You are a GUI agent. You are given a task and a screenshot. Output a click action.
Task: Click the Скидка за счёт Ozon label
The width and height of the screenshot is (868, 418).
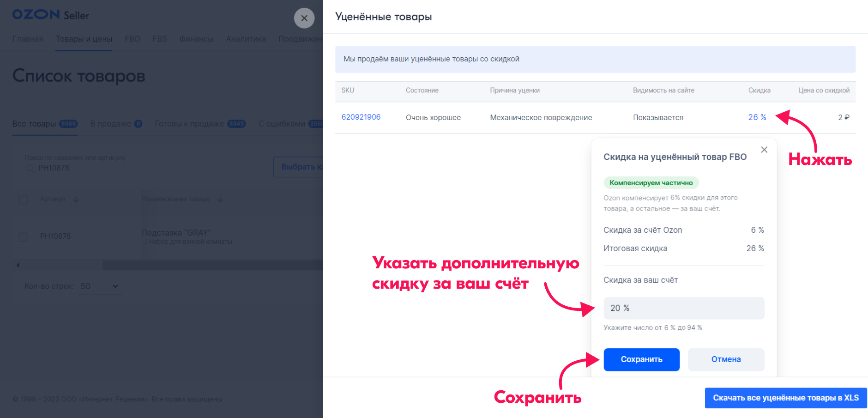(643, 230)
